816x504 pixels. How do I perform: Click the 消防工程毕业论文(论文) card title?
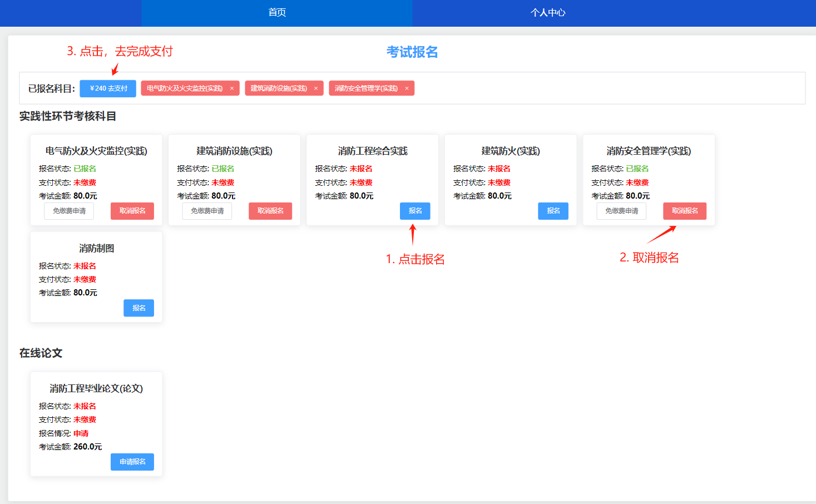click(96, 388)
